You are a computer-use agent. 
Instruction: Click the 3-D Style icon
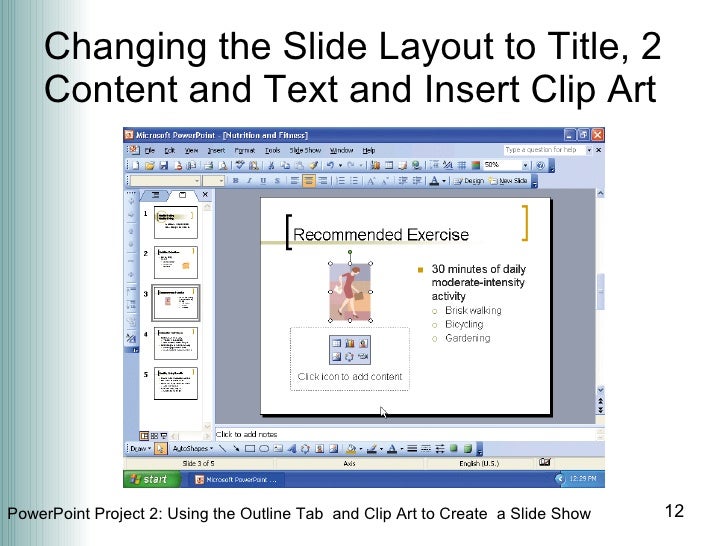pos(468,448)
